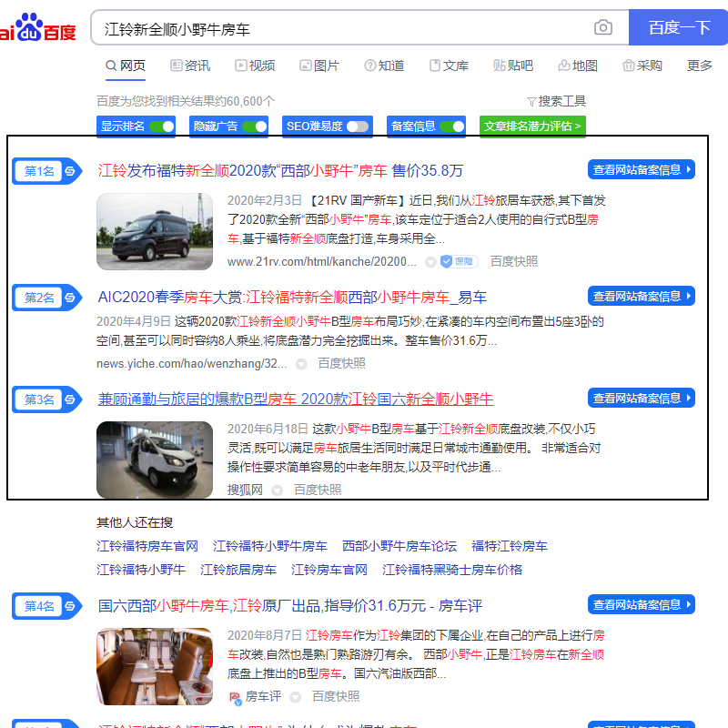Search related term 福特江铃房车
728x728 pixels.
click(510, 546)
